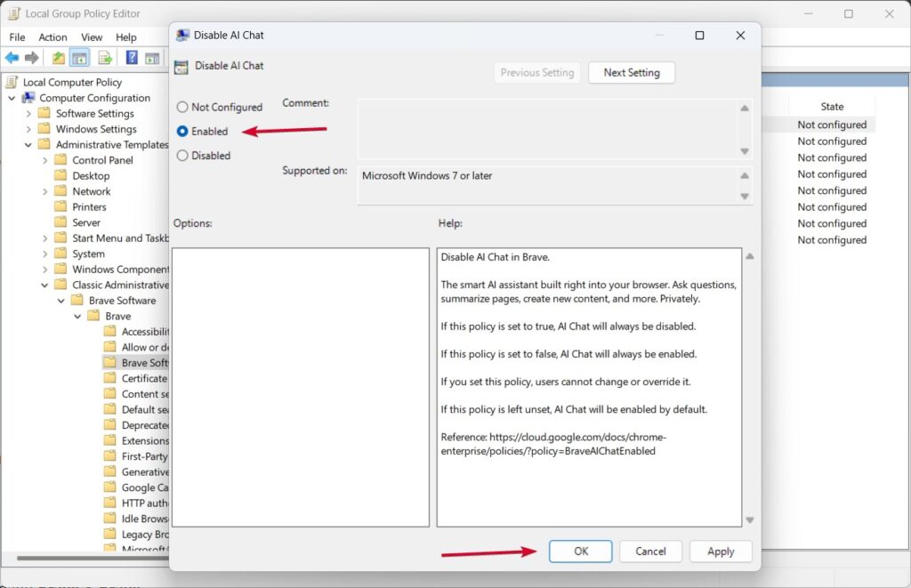Collapse the Brave Software node
911x588 pixels.
pos(61,301)
